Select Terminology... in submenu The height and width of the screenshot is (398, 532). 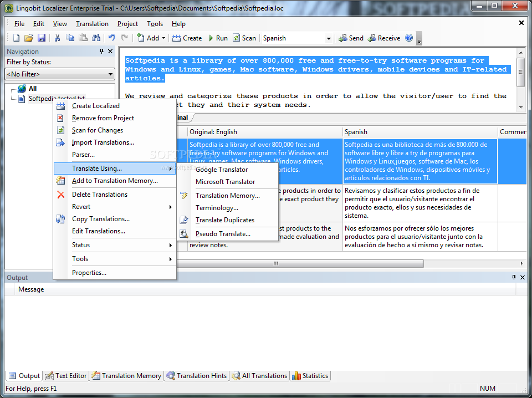tap(227, 208)
